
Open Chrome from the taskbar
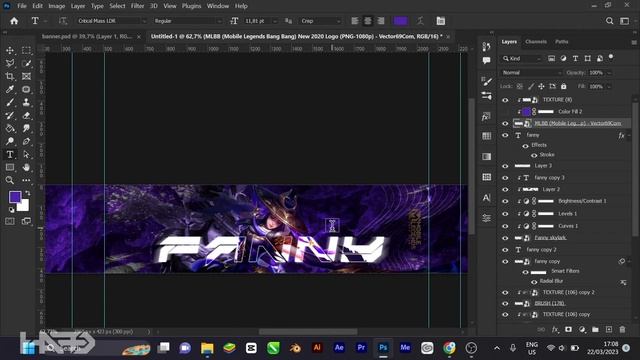coord(449,348)
